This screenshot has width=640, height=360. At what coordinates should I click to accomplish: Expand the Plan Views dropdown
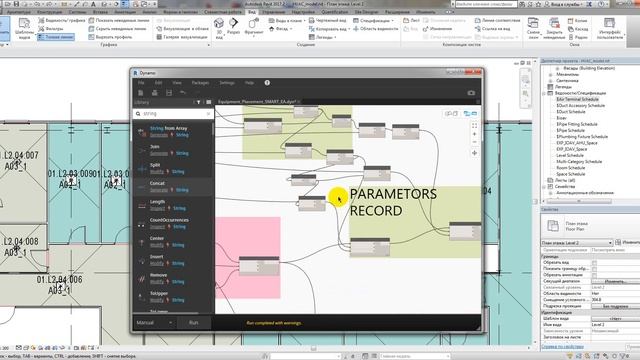point(287,20)
